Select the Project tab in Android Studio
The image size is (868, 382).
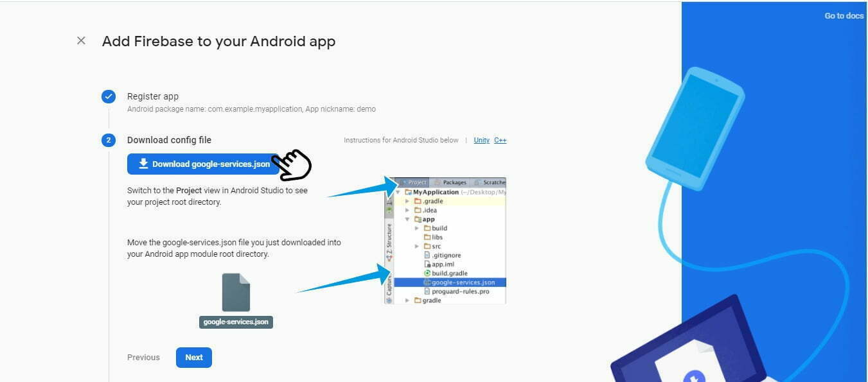pyautogui.click(x=414, y=182)
